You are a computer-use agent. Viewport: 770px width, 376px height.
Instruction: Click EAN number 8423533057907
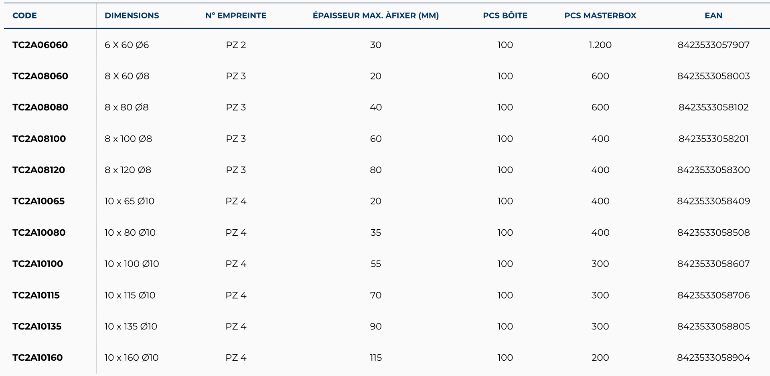[713, 45]
